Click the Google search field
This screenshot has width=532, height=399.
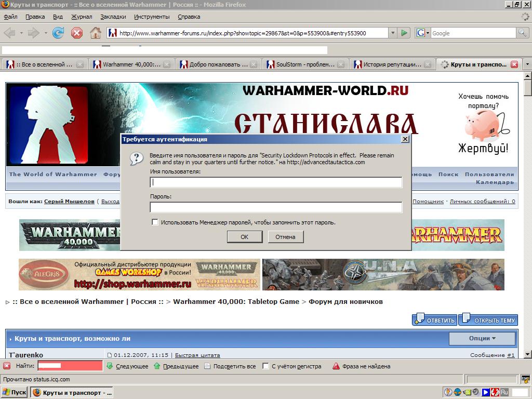(x=473, y=33)
